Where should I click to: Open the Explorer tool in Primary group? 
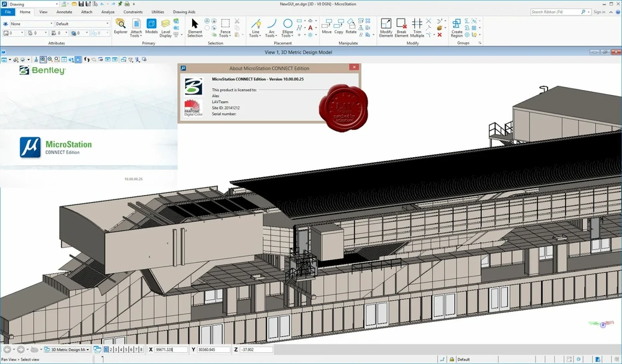120,27
